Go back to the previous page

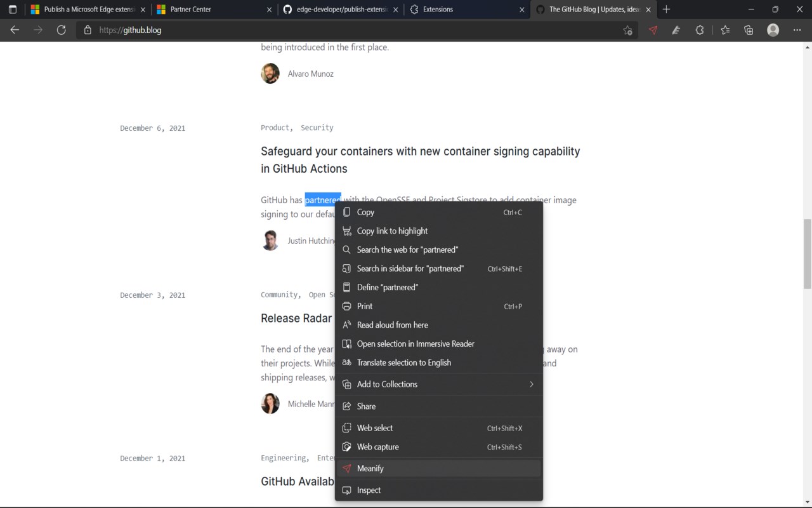tap(15, 30)
